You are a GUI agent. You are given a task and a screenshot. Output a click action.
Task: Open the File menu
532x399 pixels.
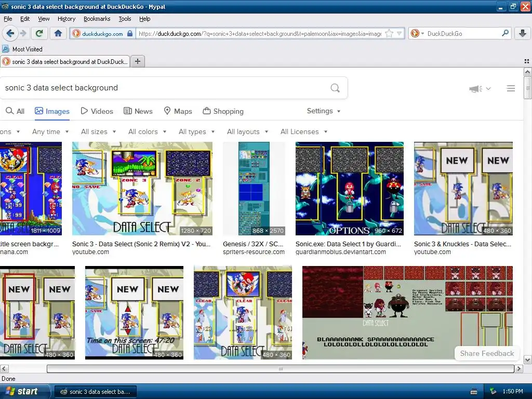coord(8,19)
